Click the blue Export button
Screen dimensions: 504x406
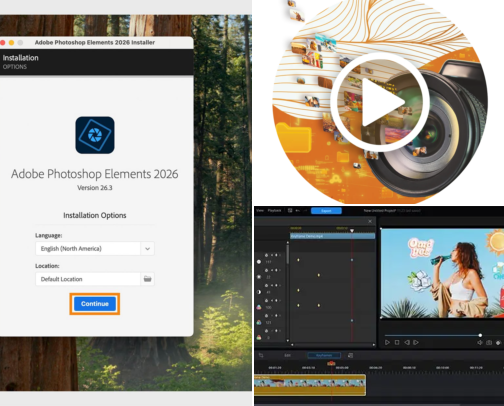(326, 211)
